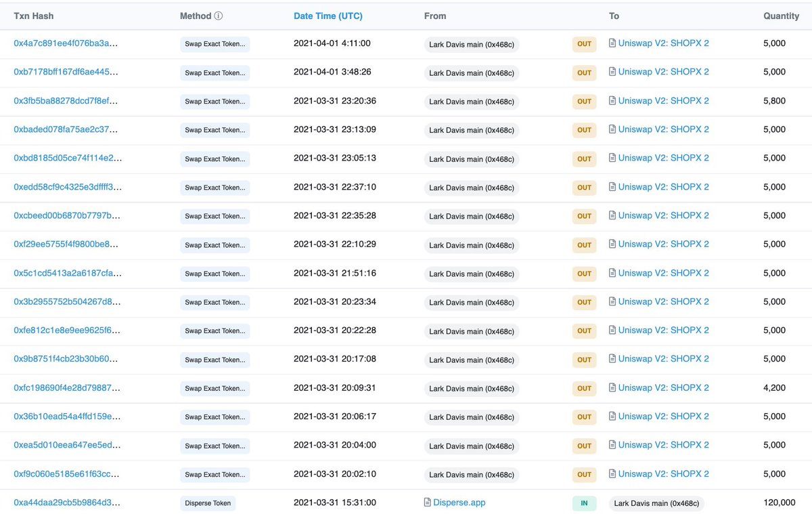Open the Disperse.app sender link

[x=459, y=502]
